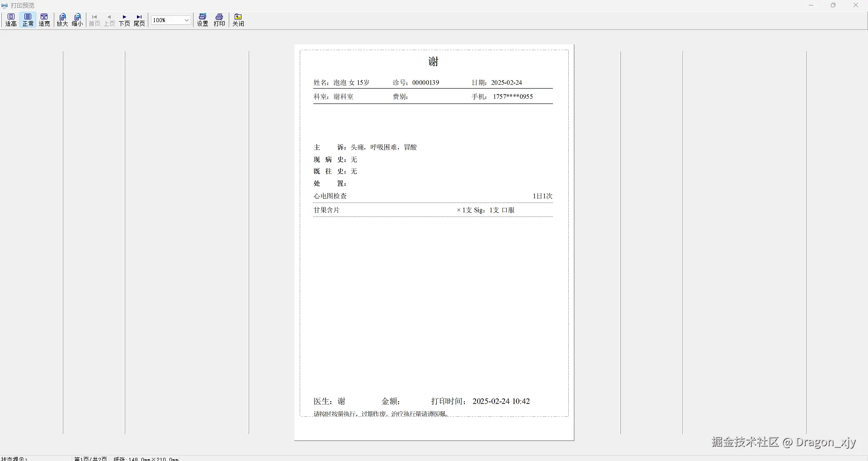This screenshot has height=461, width=868.
Task: Click the 适高 fit-height toolbar icon
Action: tap(11, 20)
